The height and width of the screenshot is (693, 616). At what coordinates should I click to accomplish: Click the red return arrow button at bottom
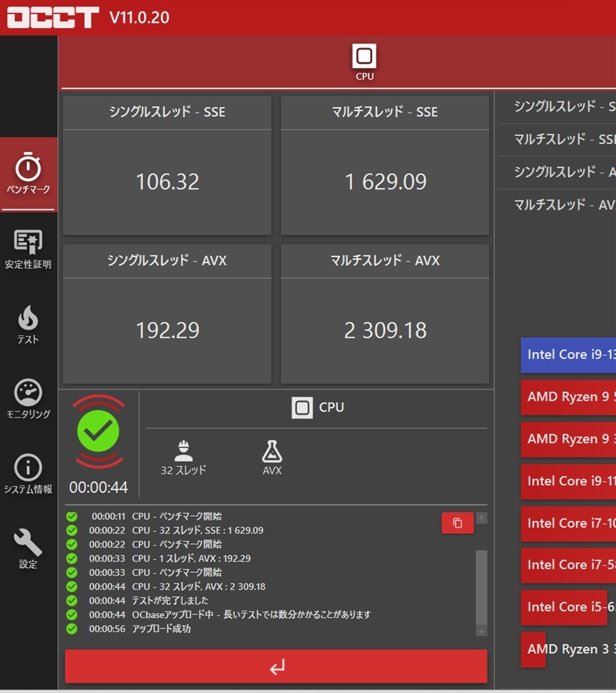(x=276, y=667)
